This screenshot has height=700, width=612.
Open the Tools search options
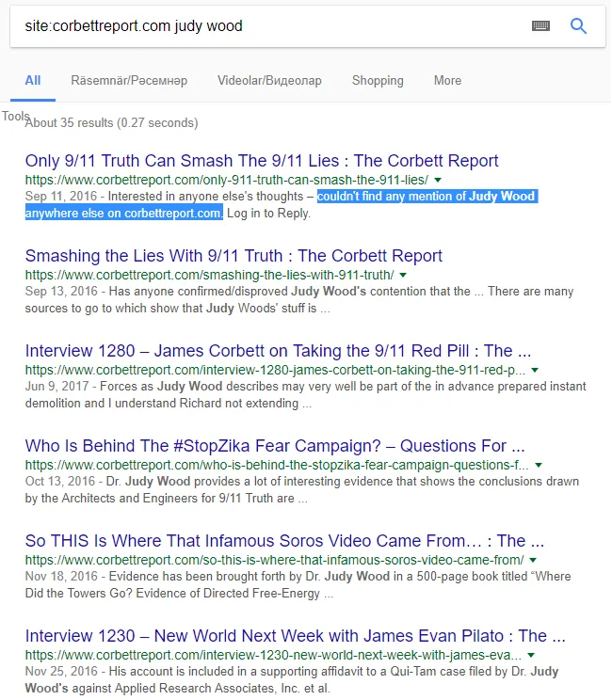pyautogui.click(x=15, y=116)
